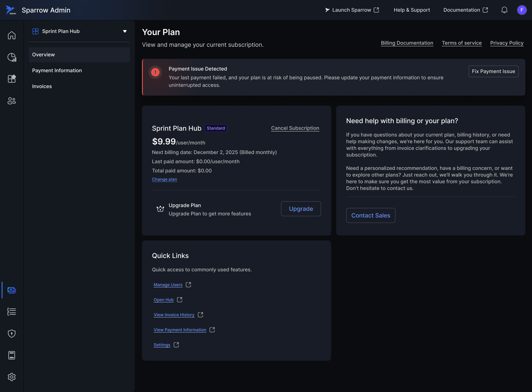Open the user avatar F menu
The width and height of the screenshot is (532, 392).
522,10
